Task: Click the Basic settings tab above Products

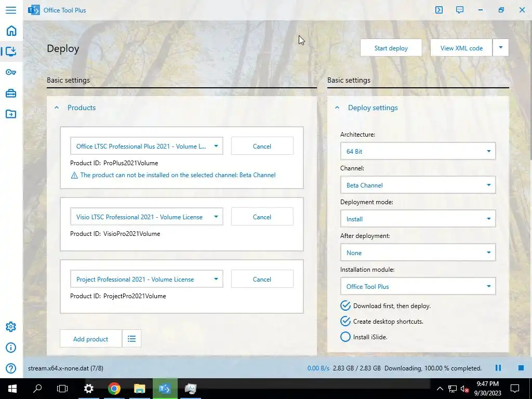Action: 68,81
